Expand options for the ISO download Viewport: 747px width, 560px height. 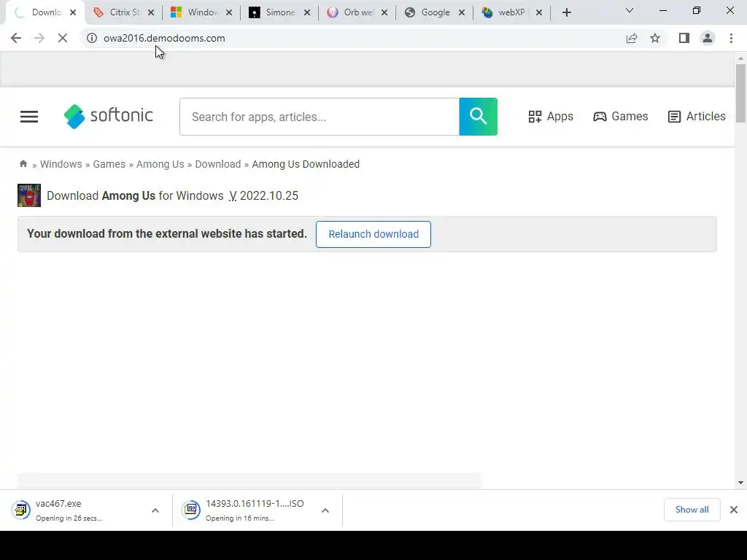point(325,510)
